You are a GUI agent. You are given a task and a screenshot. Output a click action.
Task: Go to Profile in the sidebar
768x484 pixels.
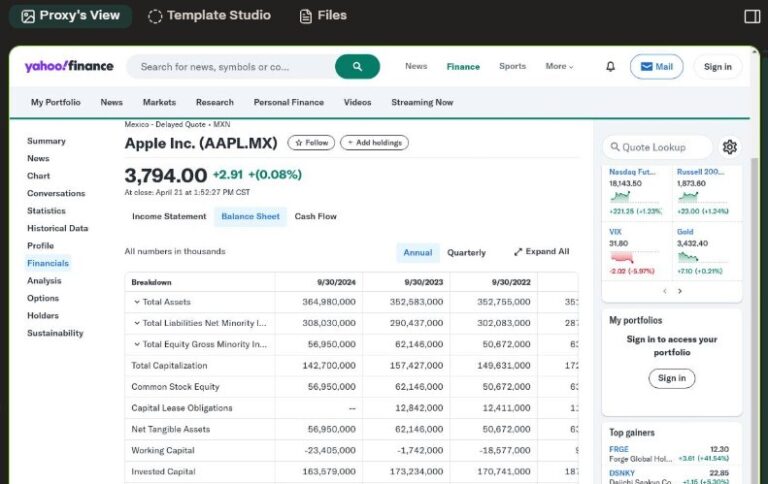click(40, 246)
